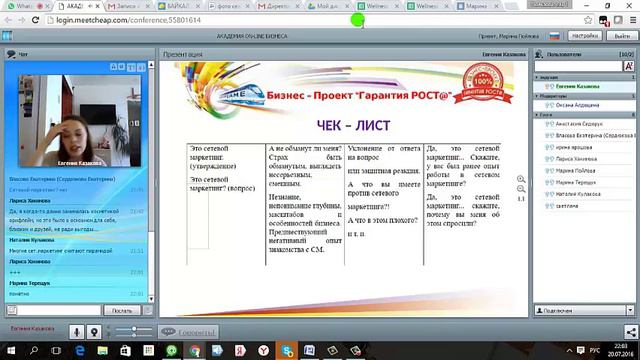The height and width of the screenshot is (360, 640).
Task: Click the user search field
Action: click(578, 66)
